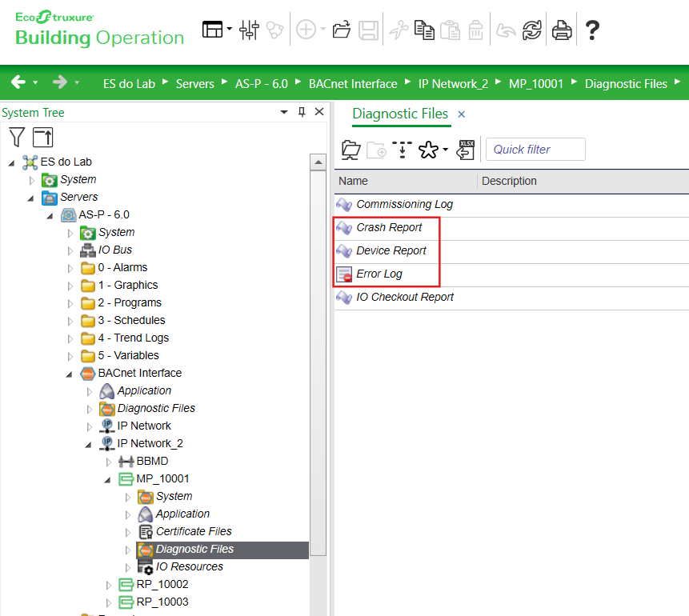689x616 pixels.
Task: Click the Delete trash icon
Action: point(476,30)
